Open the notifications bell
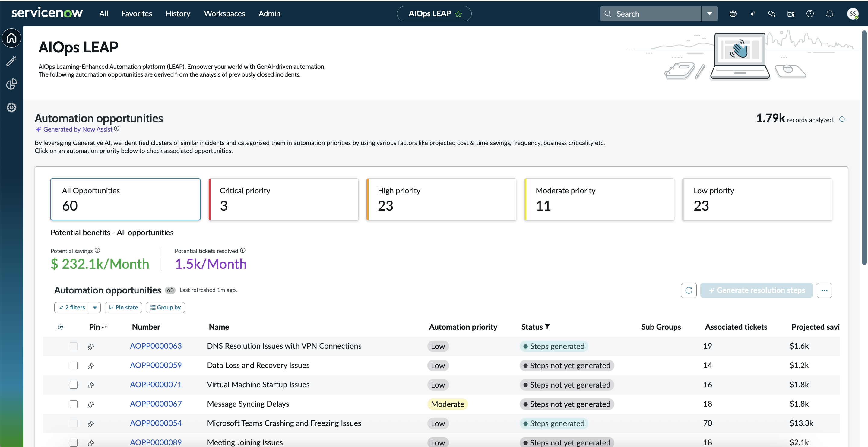868x447 pixels. click(830, 14)
